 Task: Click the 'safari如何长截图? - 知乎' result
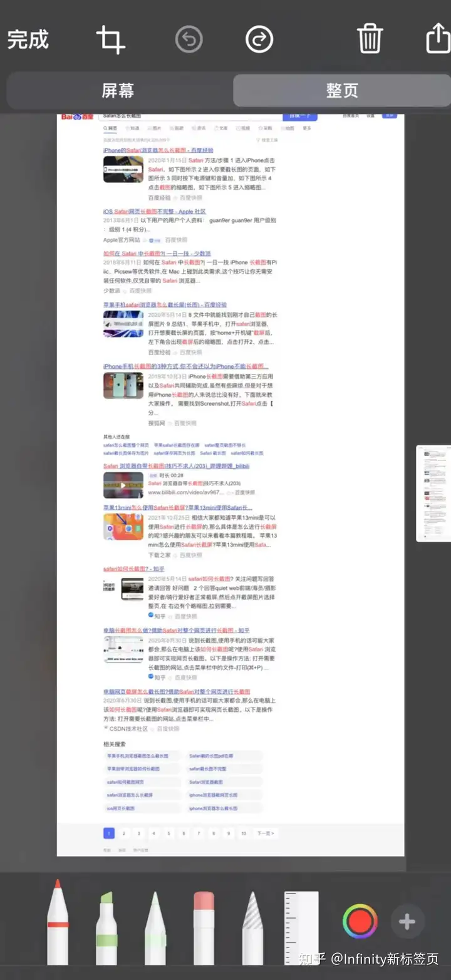[x=134, y=569]
